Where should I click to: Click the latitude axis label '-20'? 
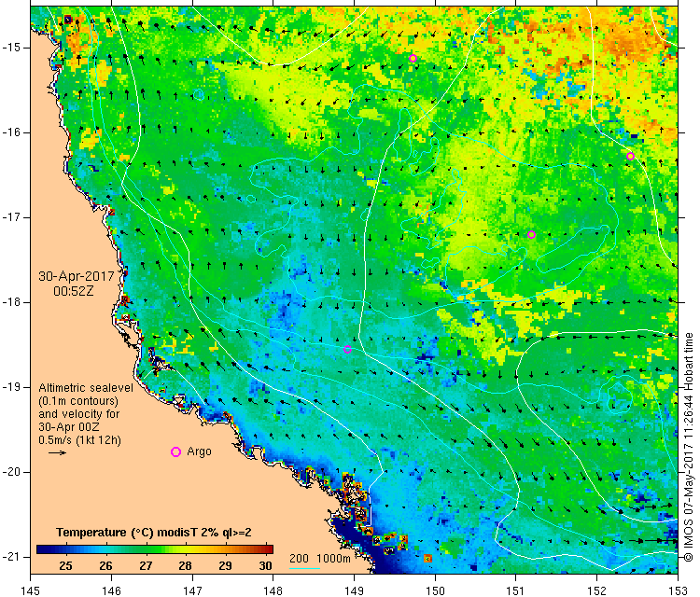click(x=10, y=472)
